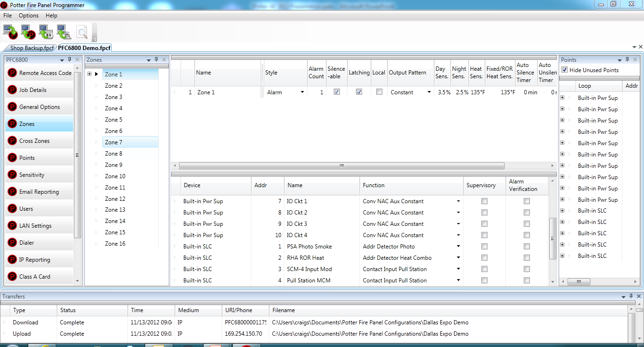Click the magnifier page preview toolbar icon
This screenshot has height=347, width=644.
(82, 32)
